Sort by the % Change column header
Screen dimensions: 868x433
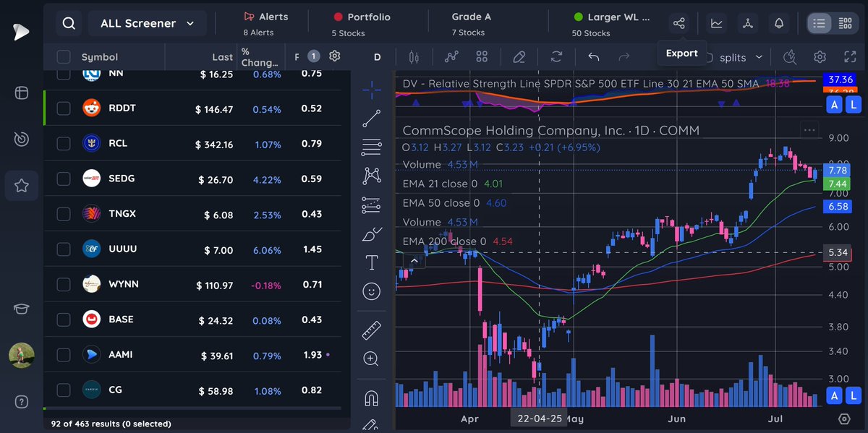click(x=259, y=57)
